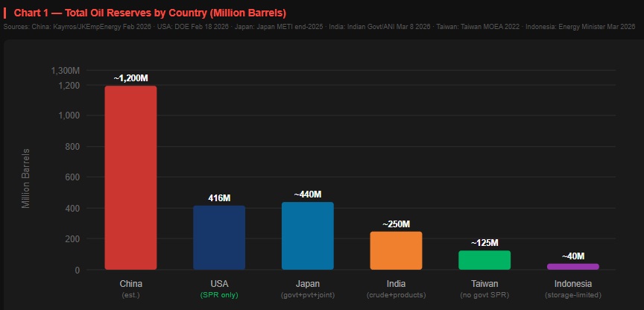Viewport: 644px width, 310px height.
Task: Click the red China bar
Action: (130, 177)
